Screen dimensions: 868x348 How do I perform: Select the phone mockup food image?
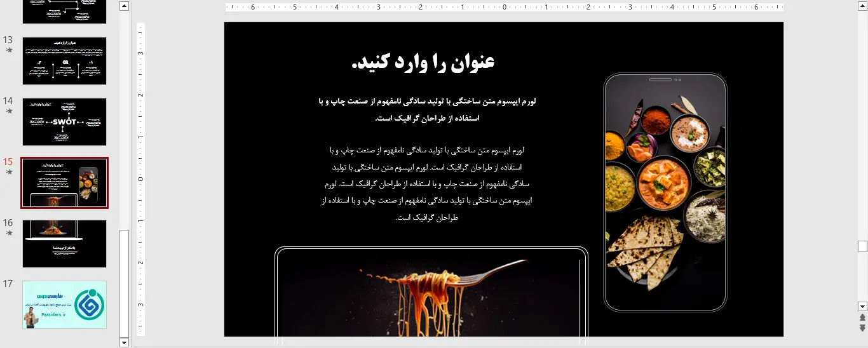pyautogui.click(x=665, y=193)
